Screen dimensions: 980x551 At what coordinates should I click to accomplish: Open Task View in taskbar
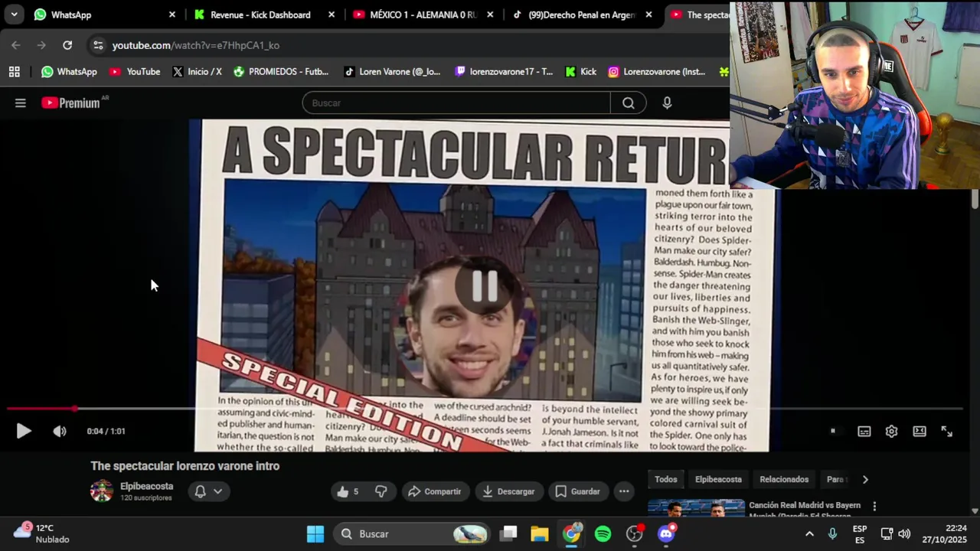pos(509,534)
